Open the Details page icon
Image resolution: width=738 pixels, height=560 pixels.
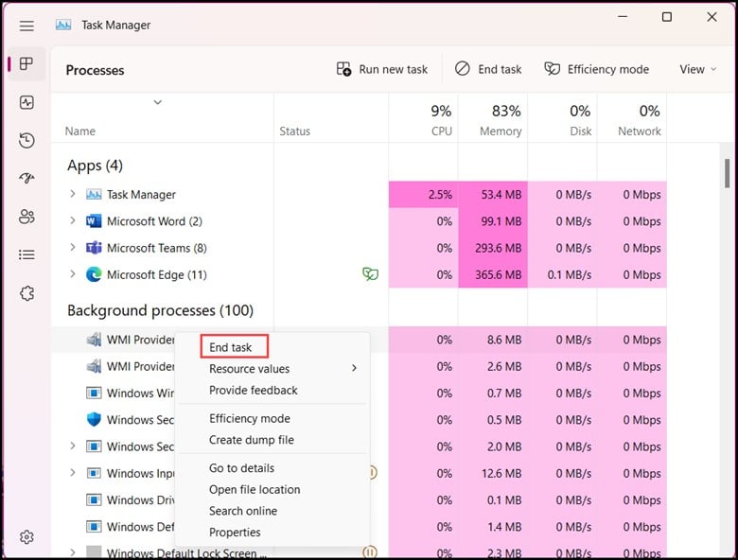26,254
